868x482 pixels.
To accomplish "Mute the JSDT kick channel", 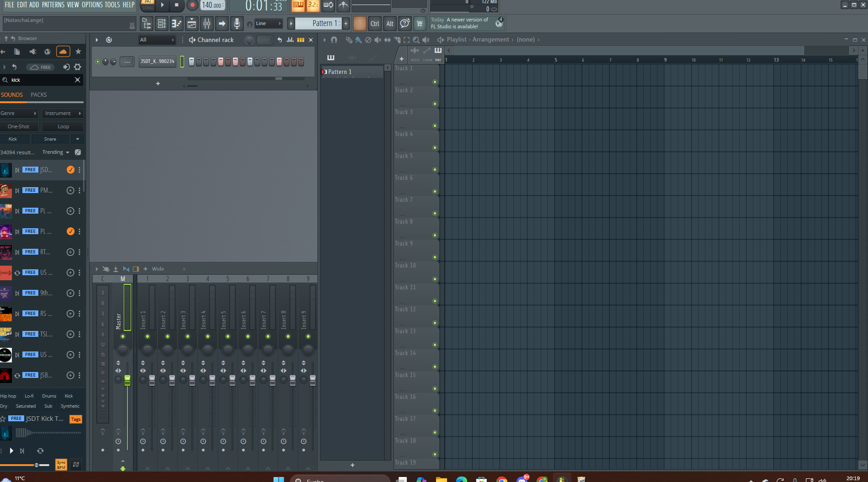I will coord(98,62).
